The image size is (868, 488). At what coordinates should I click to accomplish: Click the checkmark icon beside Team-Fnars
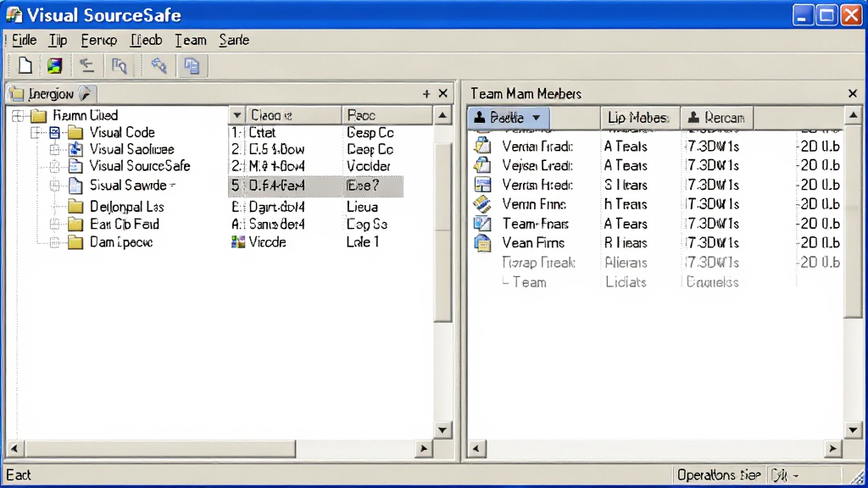pos(482,223)
